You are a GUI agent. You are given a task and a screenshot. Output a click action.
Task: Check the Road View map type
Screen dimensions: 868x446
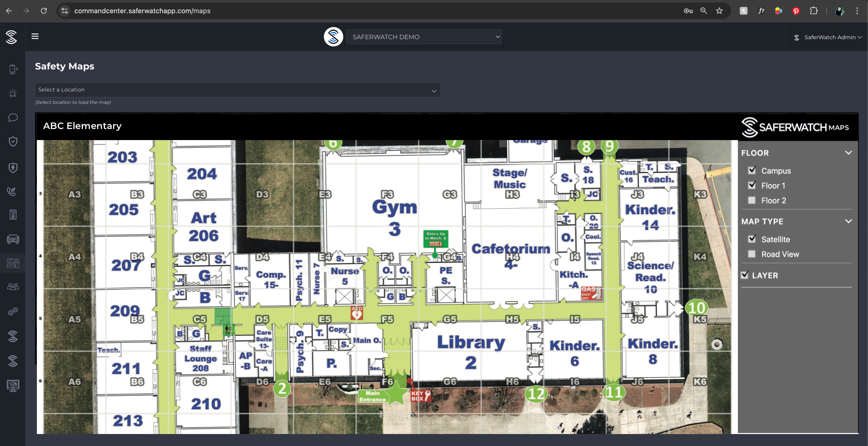coord(752,254)
